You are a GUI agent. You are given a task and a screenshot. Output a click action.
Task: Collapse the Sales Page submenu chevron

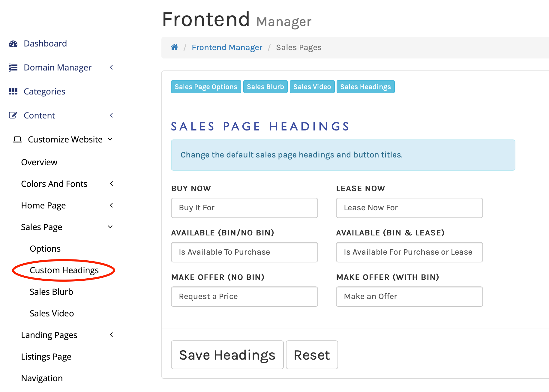[110, 227]
